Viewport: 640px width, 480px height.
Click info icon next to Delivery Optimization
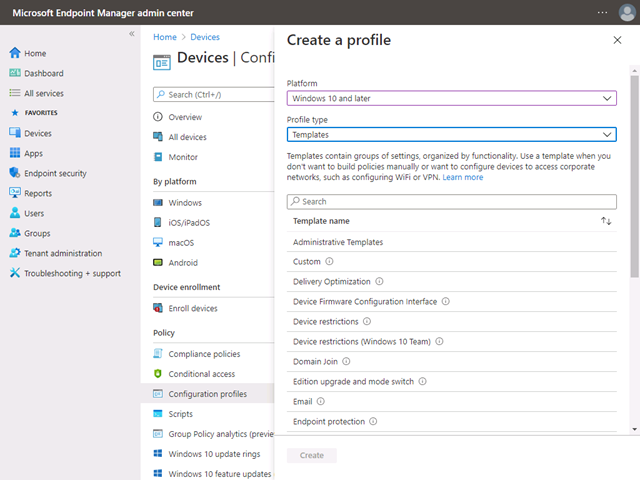[x=379, y=282]
